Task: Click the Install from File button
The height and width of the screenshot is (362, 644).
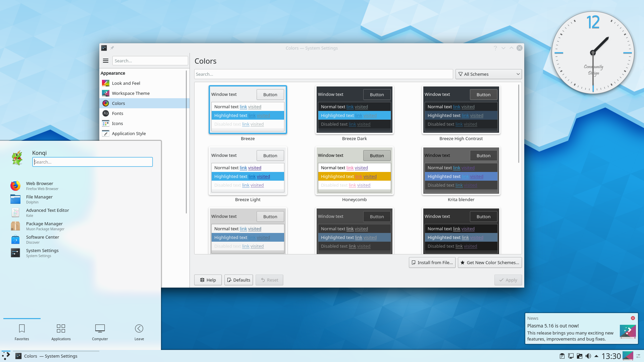Action: click(x=431, y=262)
